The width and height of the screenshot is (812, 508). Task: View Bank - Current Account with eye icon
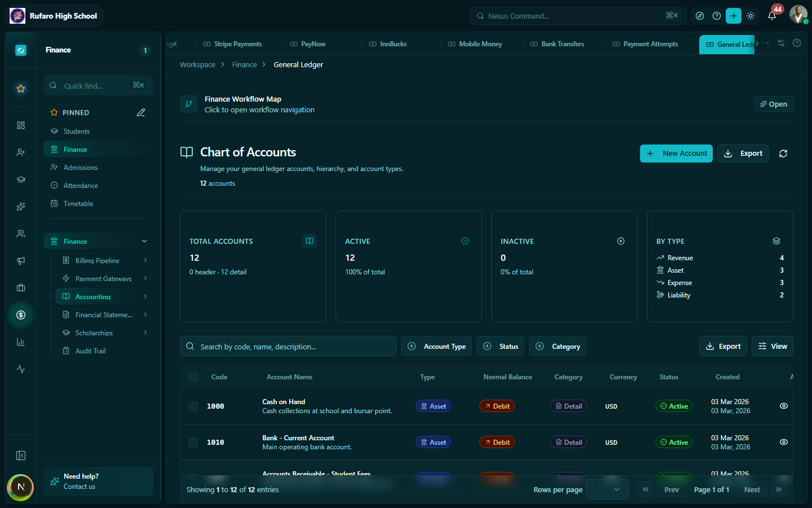click(x=784, y=442)
